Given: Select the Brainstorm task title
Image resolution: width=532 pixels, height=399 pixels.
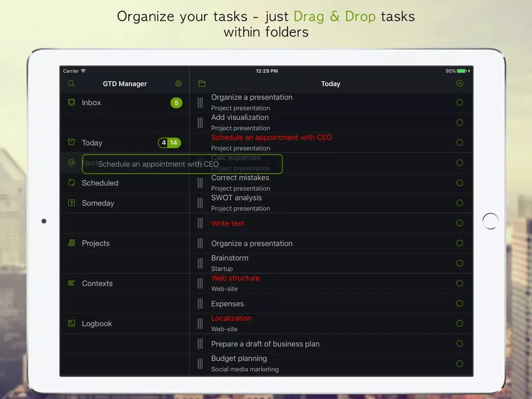Looking at the screenshot, I should (229, 258).
